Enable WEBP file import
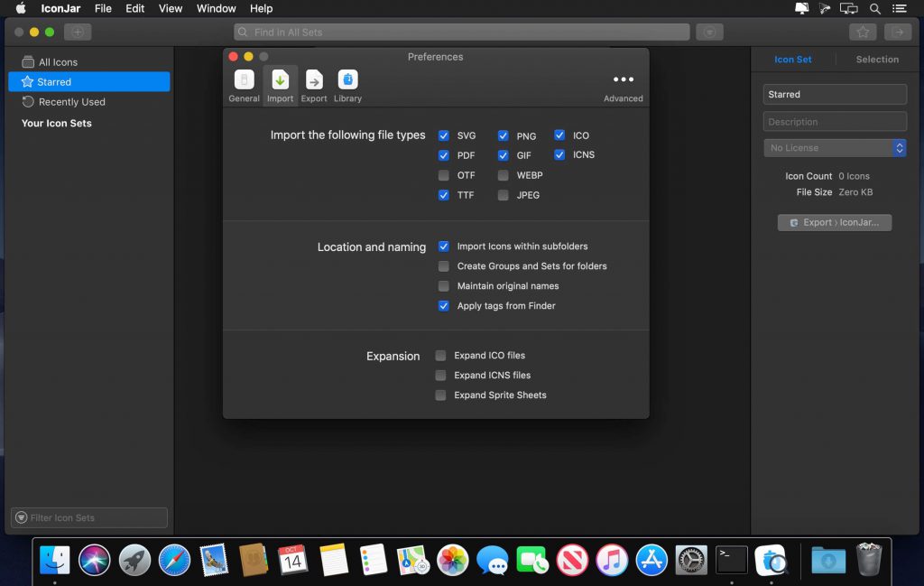 point(503,175)
